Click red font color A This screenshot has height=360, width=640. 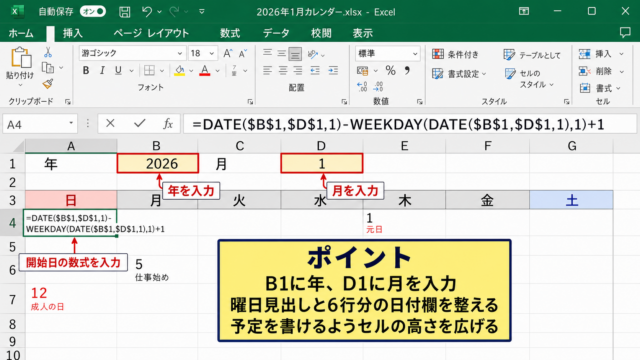(205, 71)
